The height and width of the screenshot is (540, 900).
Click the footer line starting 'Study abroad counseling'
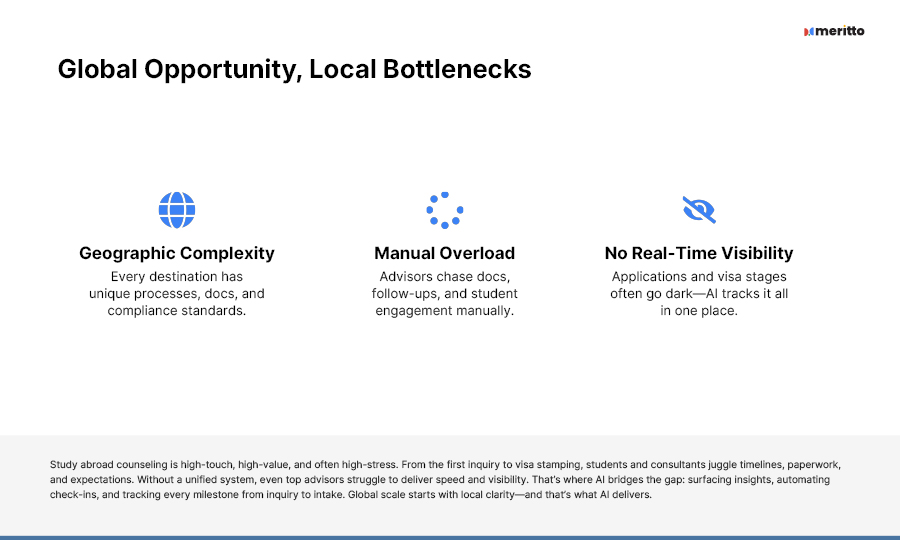tap(445, 465)
